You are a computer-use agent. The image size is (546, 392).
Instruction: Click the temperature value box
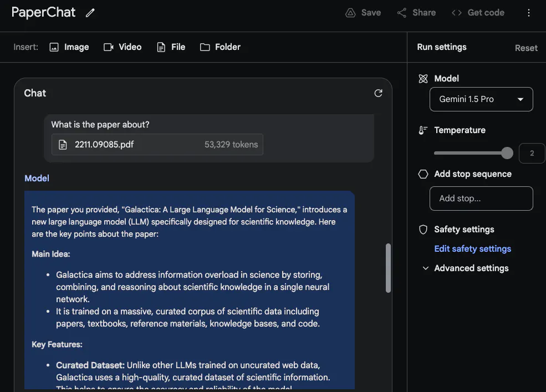(x=532, y=153)
